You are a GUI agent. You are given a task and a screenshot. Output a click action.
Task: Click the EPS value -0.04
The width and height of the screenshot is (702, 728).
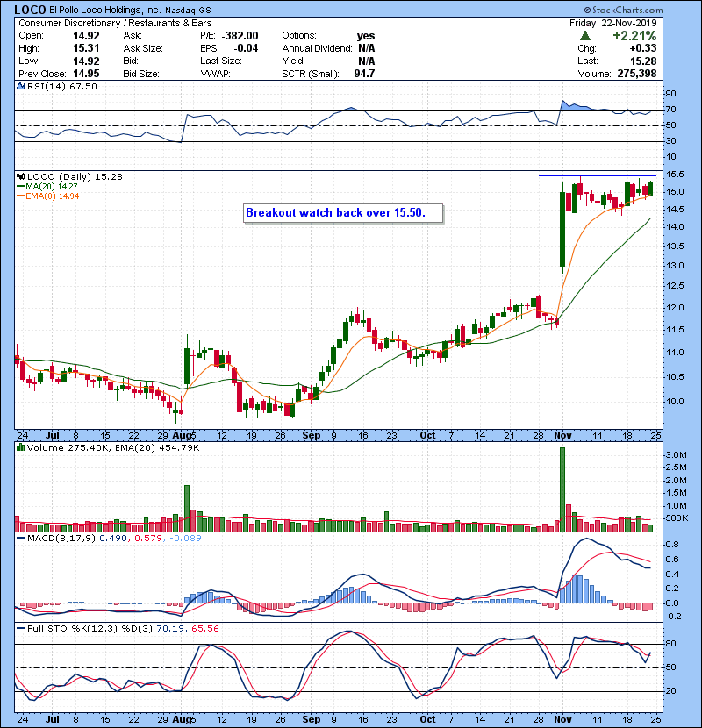click(x=246, y=48)
